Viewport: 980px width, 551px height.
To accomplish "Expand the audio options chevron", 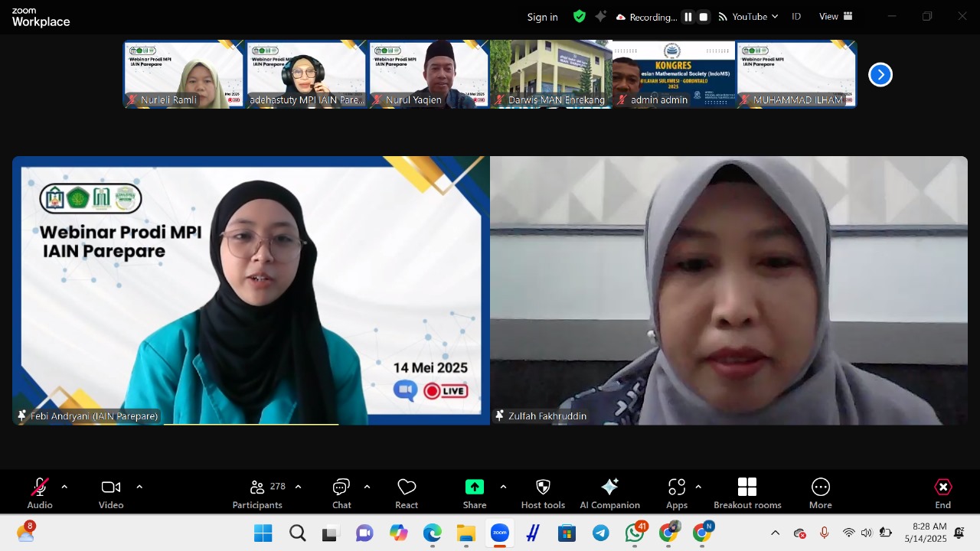I will point(64,487).
